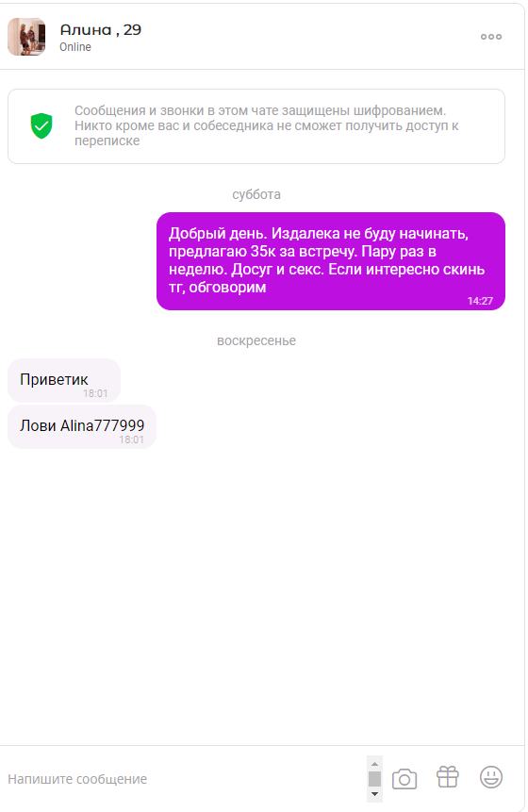Viewport: 528px width, 812px height.
Task: Click the name Алина, 29 in header
Action: [x=101, y=30]
